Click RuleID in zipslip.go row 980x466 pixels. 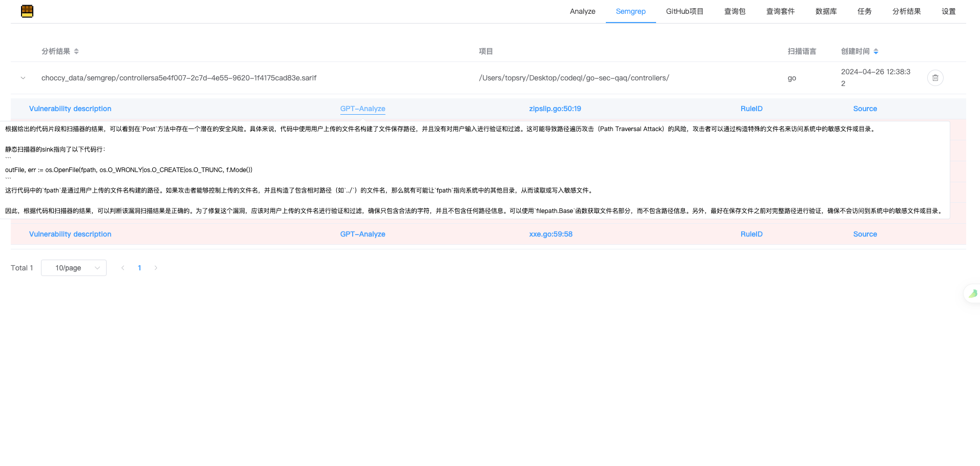(751, 109)
